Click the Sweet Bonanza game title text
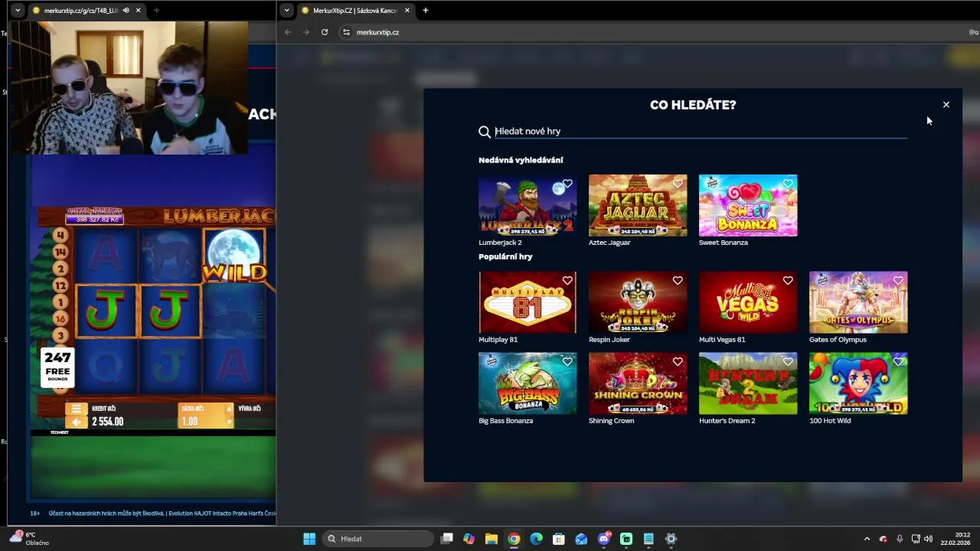 click(x=724, y=243)
